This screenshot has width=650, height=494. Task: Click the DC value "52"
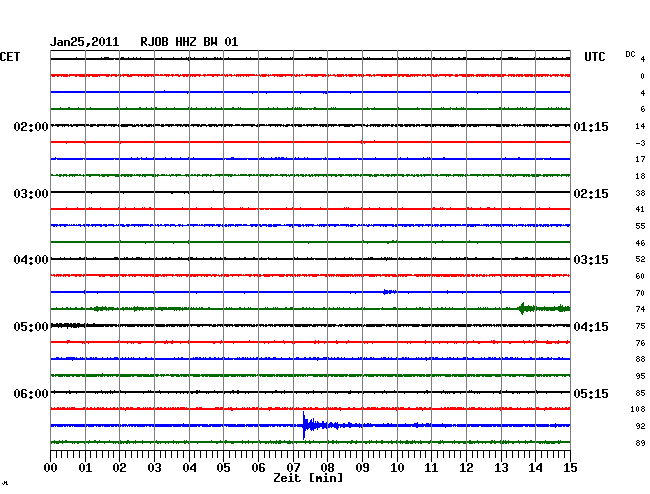[x=640, y=259]
